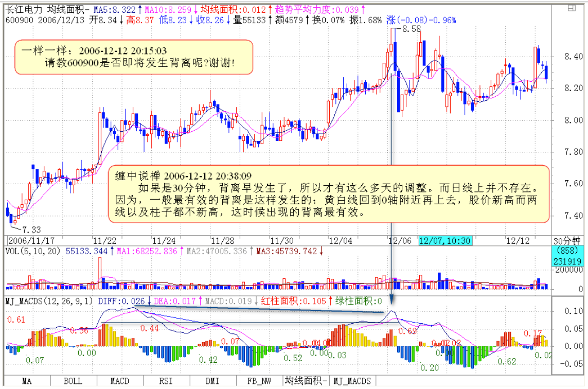This screenshot has width=588, height=389.
Task: Click the VOL(5,10,20) indicator label
Action: (33, 251)
